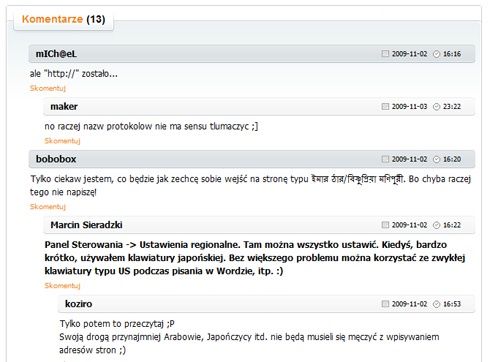Click the Bengali script text in bobobox's comment
The width and height of the screenshot is (490, 362).
358,179
